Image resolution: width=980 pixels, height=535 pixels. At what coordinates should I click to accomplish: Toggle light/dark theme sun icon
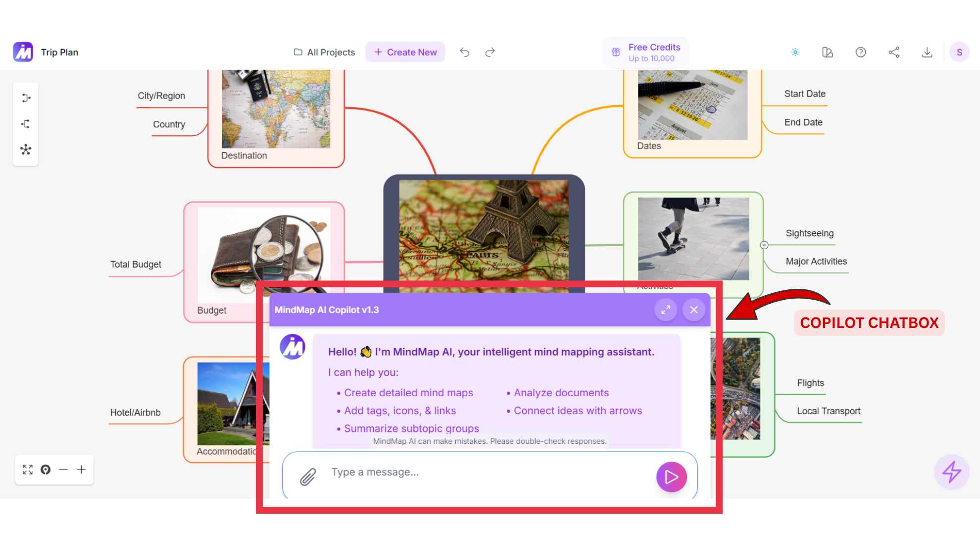click(x=795, y=52)
